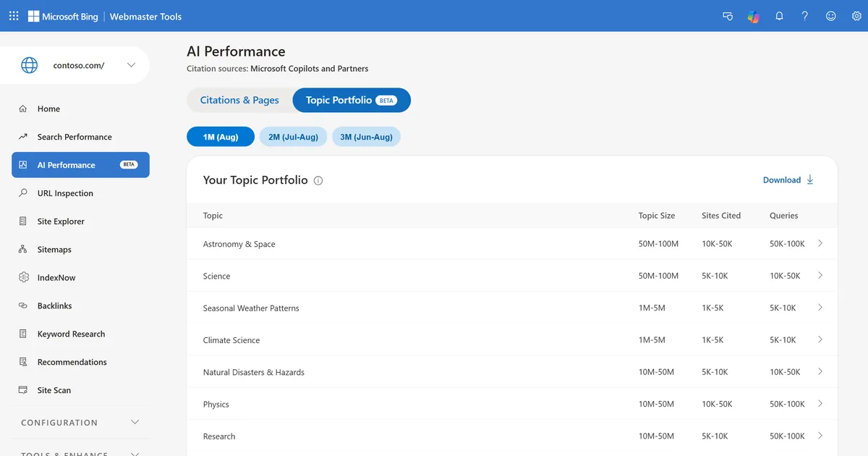This screenshot has height=456, width=868.
Task: Click the Physics topic name
Action: [216, 405]
